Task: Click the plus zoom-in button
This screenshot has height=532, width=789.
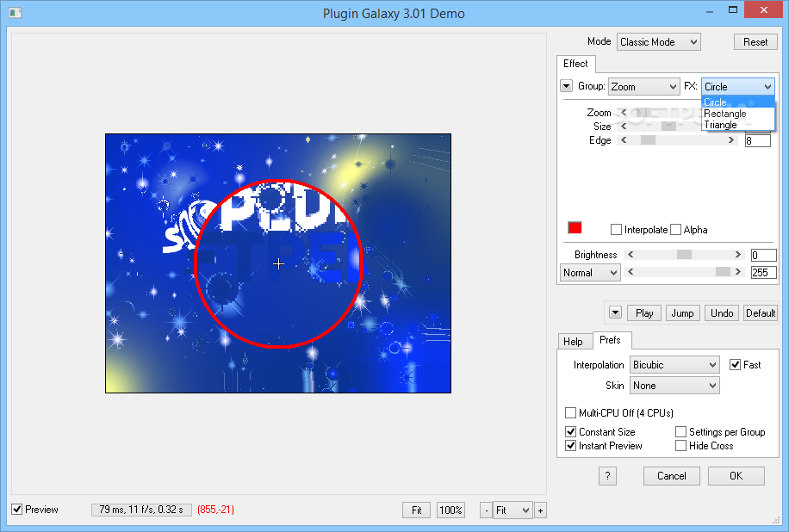Action: [x=540, y=510]
